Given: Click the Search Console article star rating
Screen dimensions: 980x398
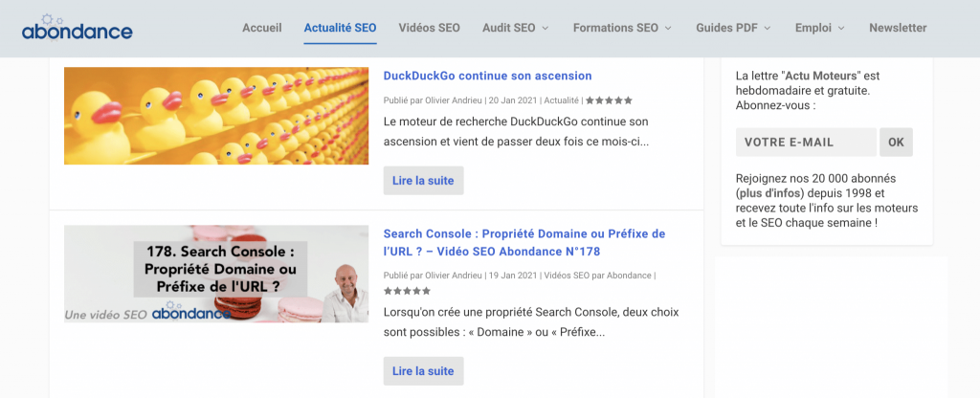Looking at the screenshot, I should [407, 291].
